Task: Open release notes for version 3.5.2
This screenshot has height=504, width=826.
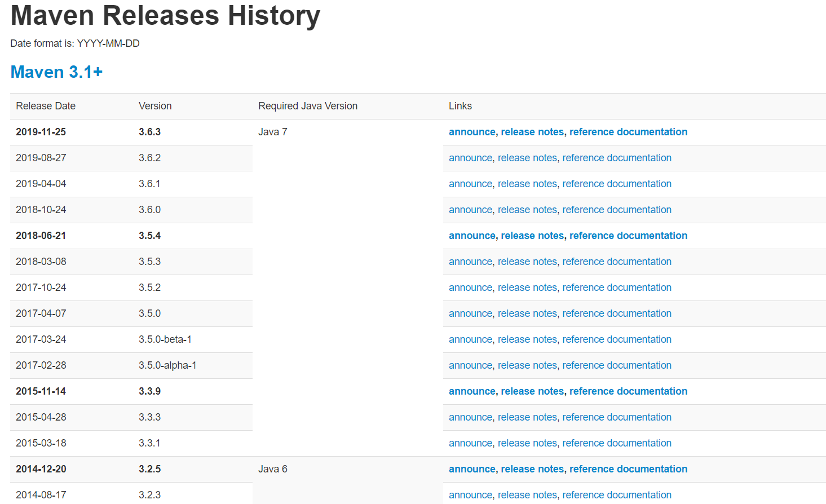Action: pos(527,288)
